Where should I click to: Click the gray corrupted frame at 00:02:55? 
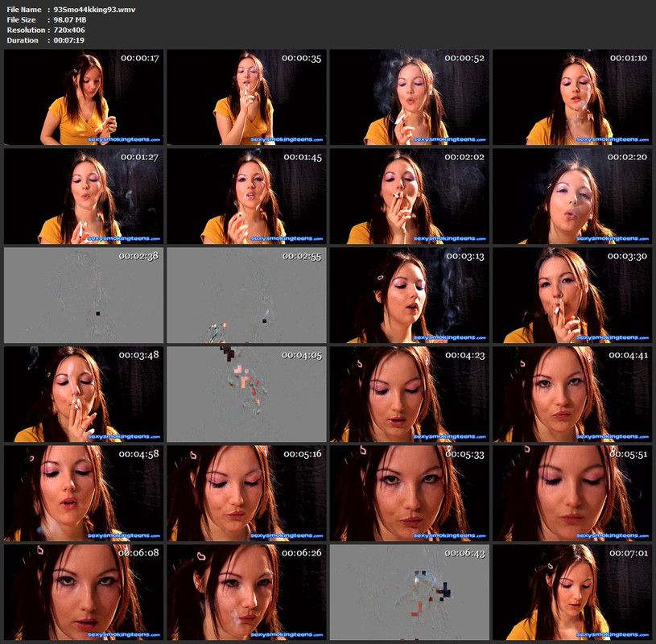(x=246, y=295)
